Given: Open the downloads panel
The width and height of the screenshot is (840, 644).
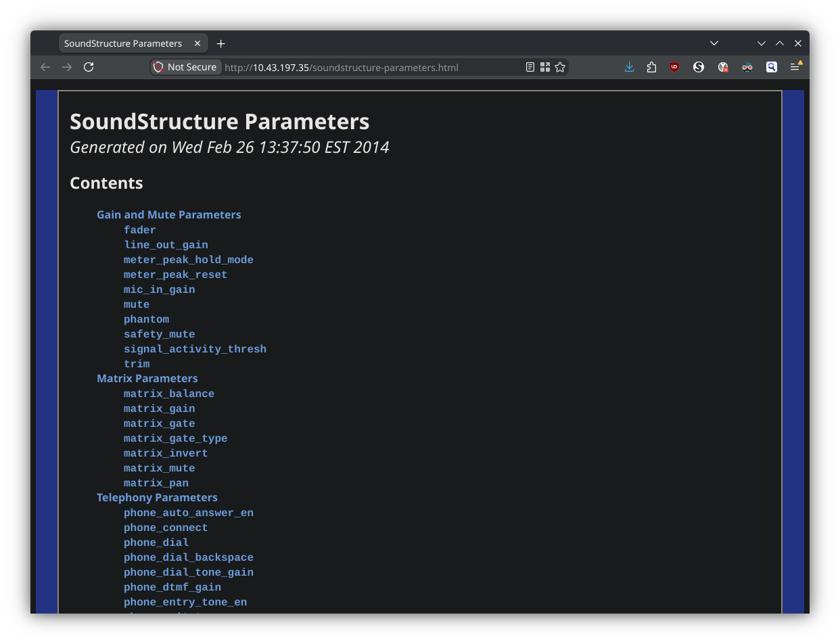Looking at the screenshot, I should [x=629, y=67].
